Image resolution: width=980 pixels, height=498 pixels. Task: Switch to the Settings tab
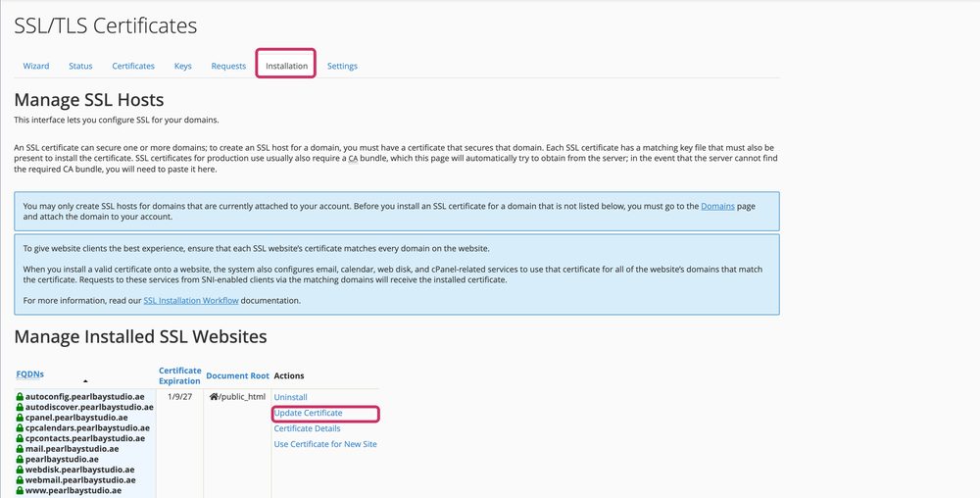coord(342,66)
